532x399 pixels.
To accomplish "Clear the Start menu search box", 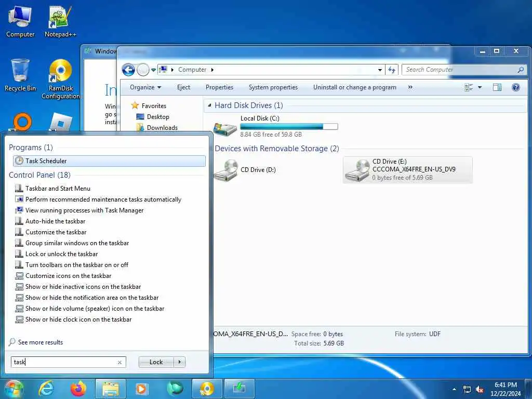I will pyautogui.click(x=119, y=362).
